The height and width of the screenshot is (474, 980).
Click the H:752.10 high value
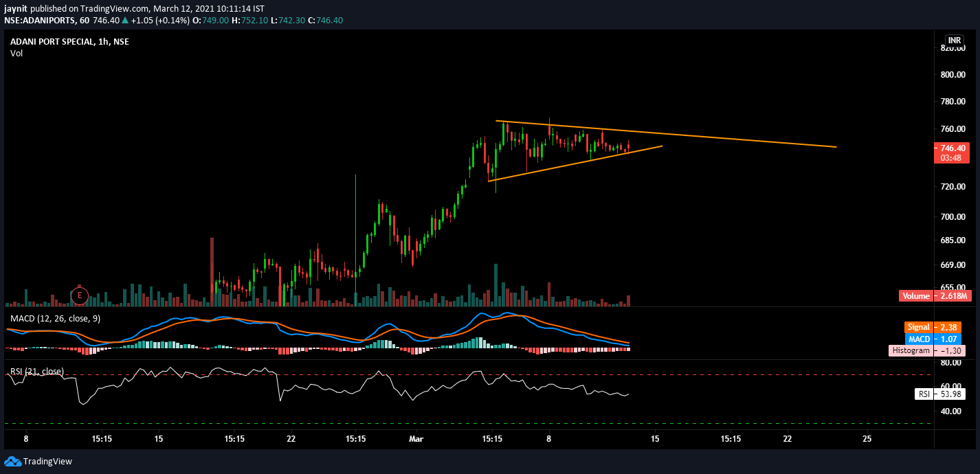tap(249, 20)
